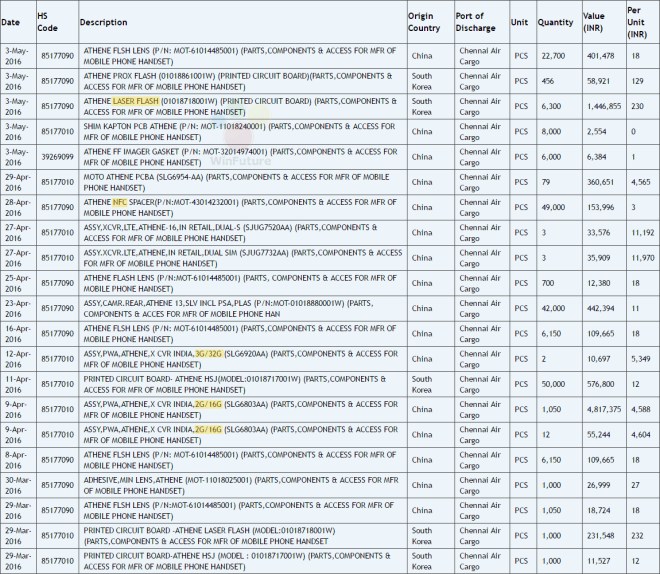Click the per unit value 11,970

tap(643, 258)
